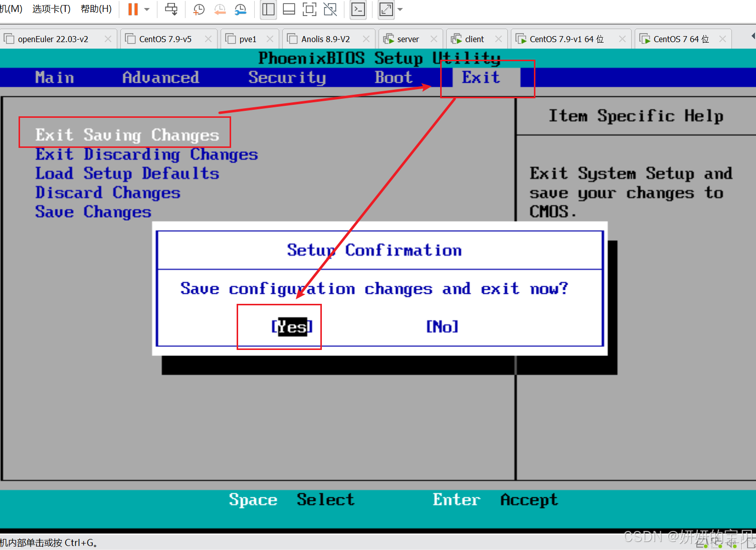Click the Item Specific Help heading
756x550 pixels.
click(x=636, y=116)
